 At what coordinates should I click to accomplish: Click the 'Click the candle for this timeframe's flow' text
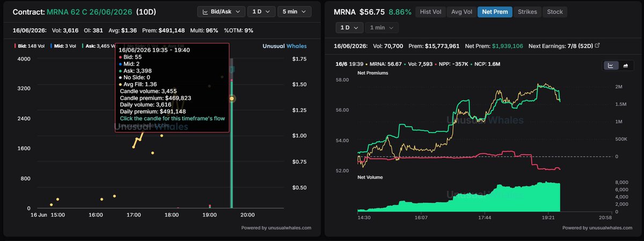(x=172, y=118)
